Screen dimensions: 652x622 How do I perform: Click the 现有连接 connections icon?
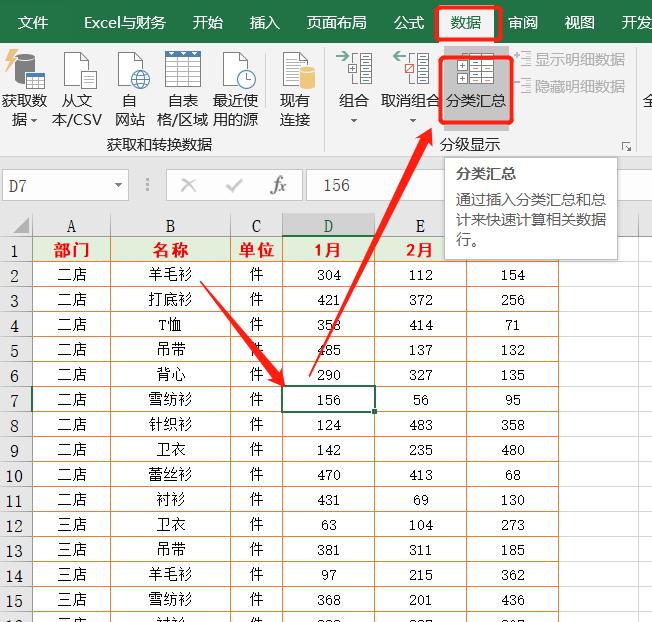[x=297, y=70]
